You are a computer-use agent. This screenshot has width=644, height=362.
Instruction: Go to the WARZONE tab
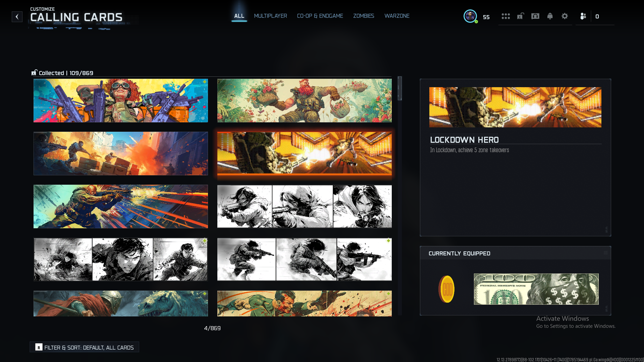pyautogui.click(x=397, y=16)
